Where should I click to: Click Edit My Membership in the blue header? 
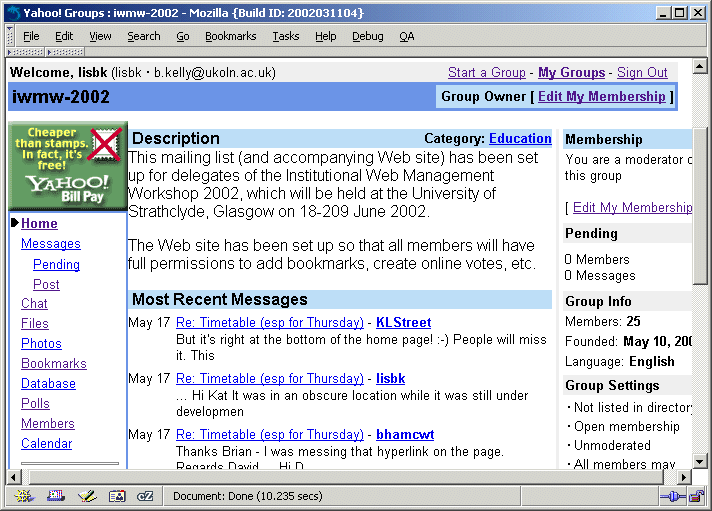click(602, 96)
